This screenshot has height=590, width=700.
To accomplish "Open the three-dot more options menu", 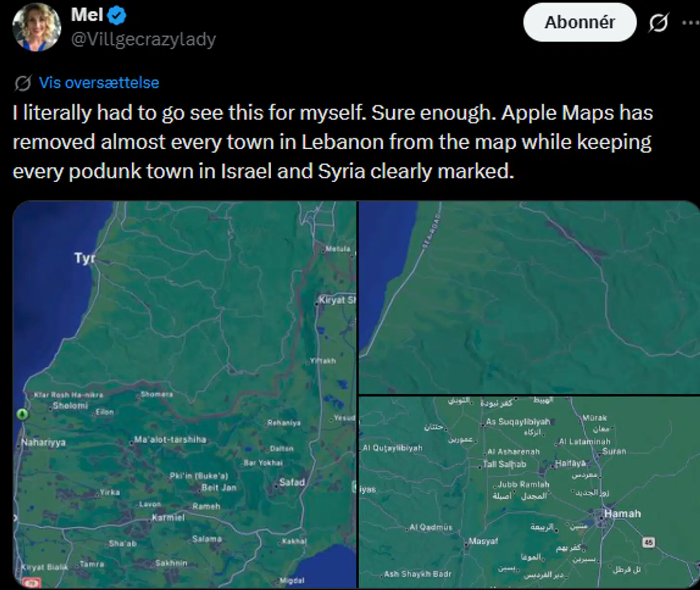I will point(690,22).
